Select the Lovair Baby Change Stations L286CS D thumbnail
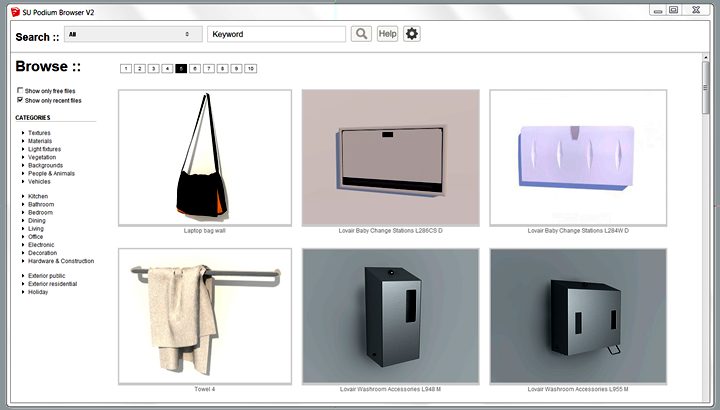720x410 pixels. click(391, 157)
